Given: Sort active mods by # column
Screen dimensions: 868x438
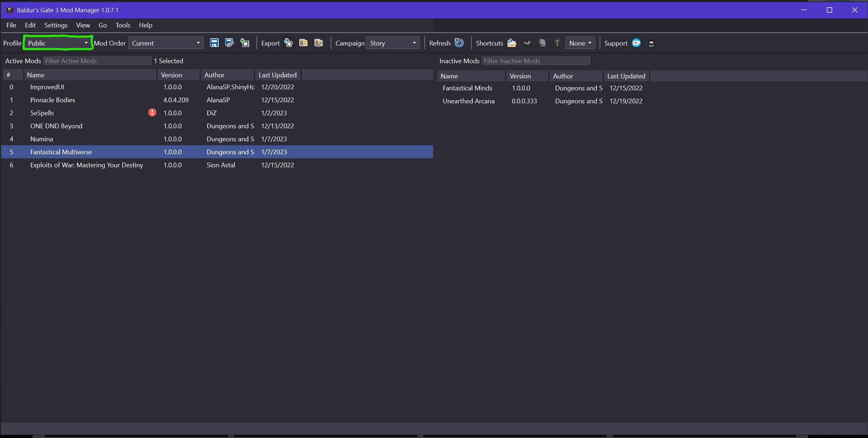Looking at the screenshot, I should [13, 75].
